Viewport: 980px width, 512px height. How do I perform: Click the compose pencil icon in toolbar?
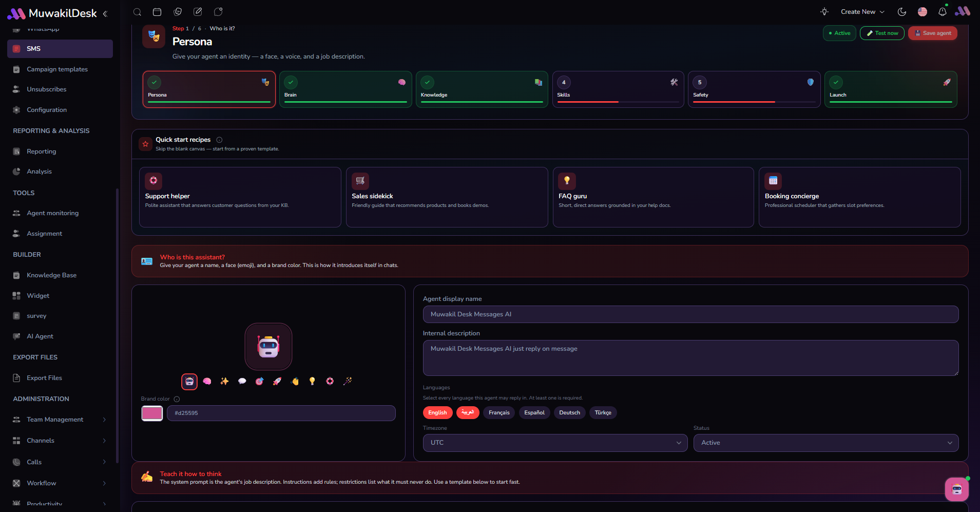pyautogui.click(x=198, y=12)
